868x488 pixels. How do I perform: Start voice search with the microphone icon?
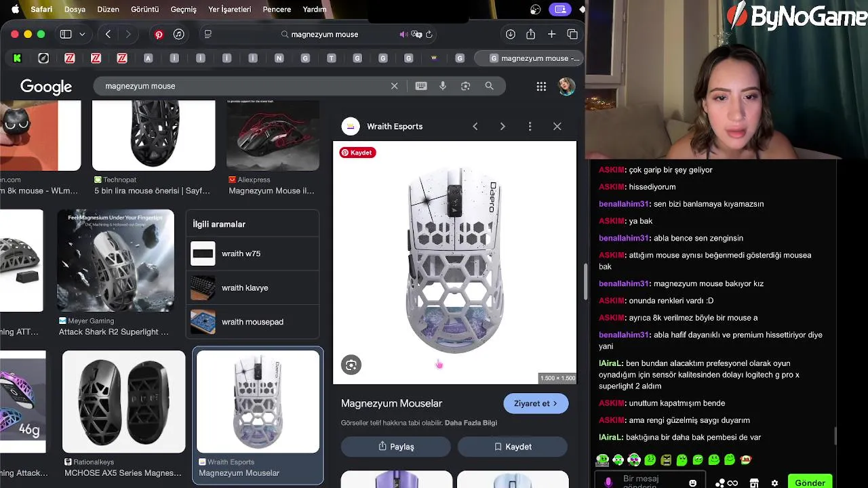coord(443,86)
